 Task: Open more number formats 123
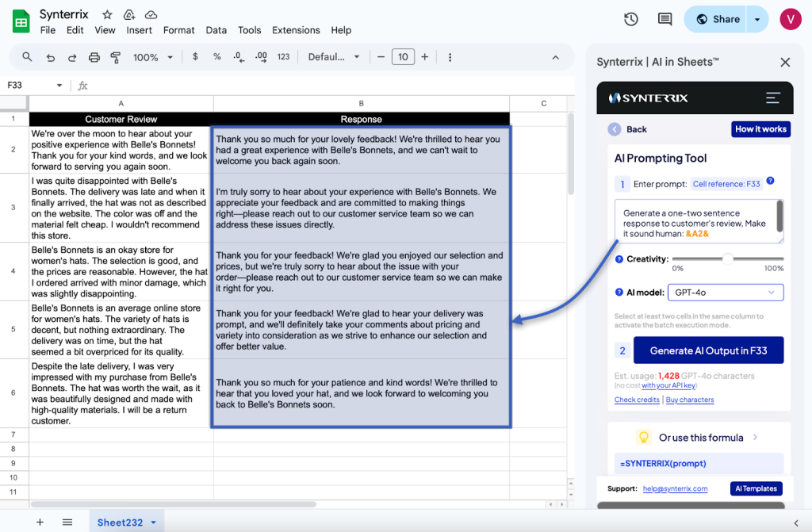[283, 57]
